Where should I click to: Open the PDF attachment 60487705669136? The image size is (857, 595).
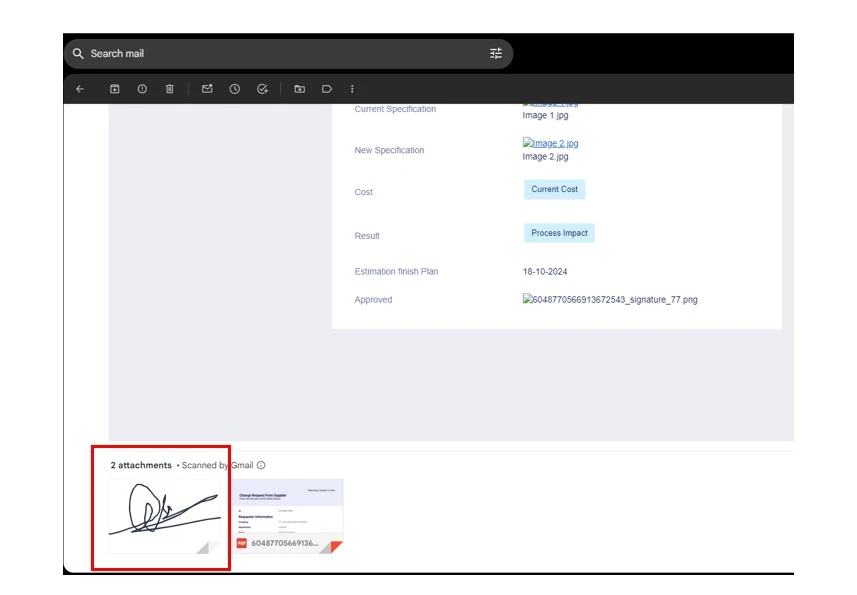click(x=288, y=514)
